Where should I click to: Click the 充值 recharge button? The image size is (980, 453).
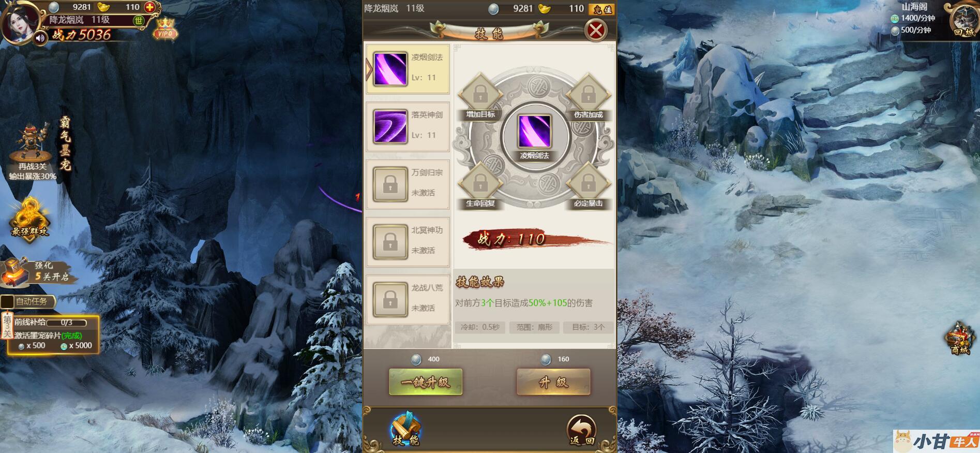(x=602, y=9)
